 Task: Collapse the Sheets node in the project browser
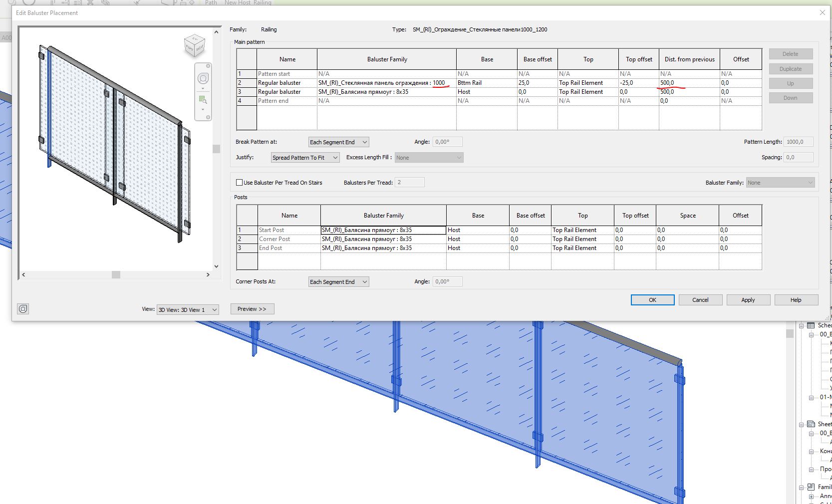click(x=802, y=424)
